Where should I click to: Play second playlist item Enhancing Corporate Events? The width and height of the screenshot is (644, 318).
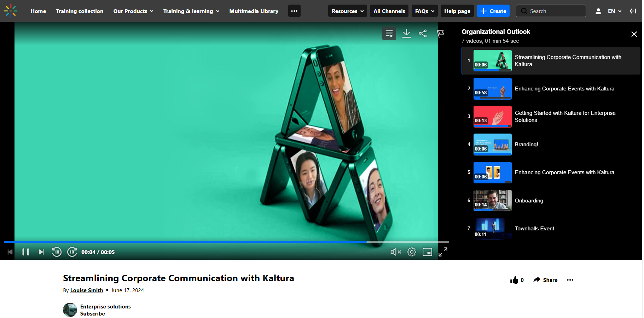(551, 89)
